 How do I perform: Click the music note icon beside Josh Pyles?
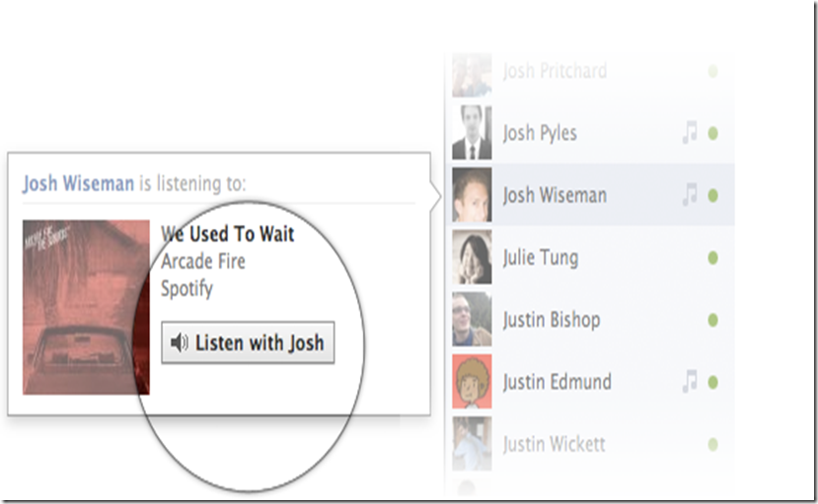(690, 133)
